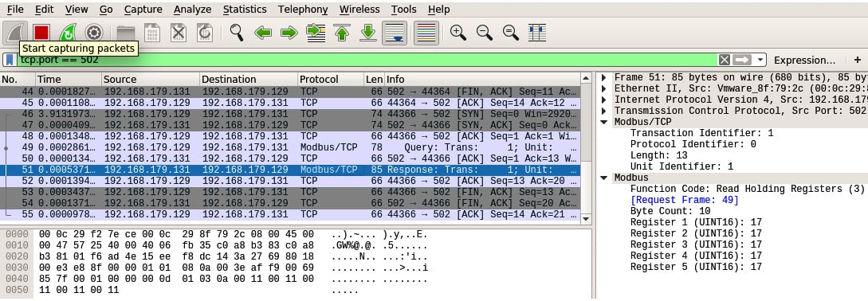868x301 pixels.
Task: Reload this capture file icon
Action: 204,33
